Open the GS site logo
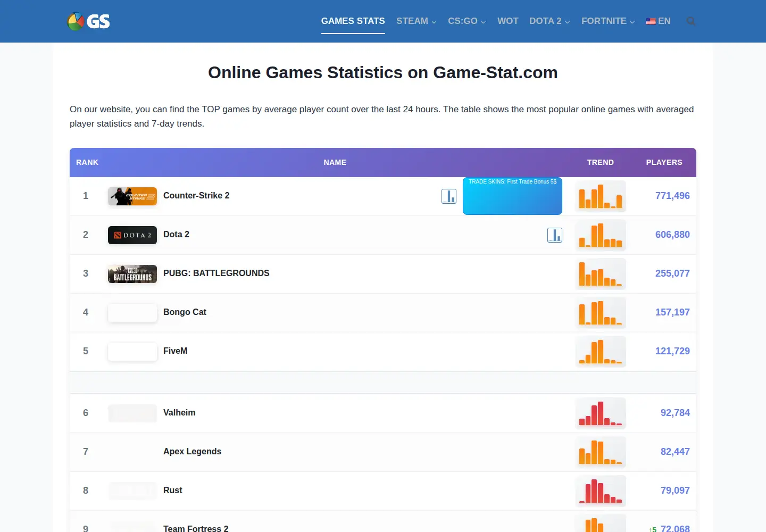Viewport: 766px width, 532px height. point(88,21)
